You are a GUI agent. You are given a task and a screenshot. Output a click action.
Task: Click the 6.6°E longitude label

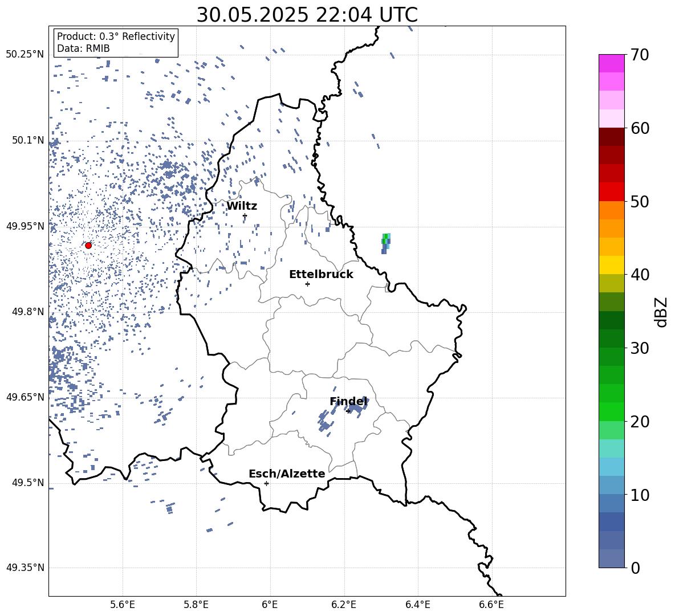491,605
